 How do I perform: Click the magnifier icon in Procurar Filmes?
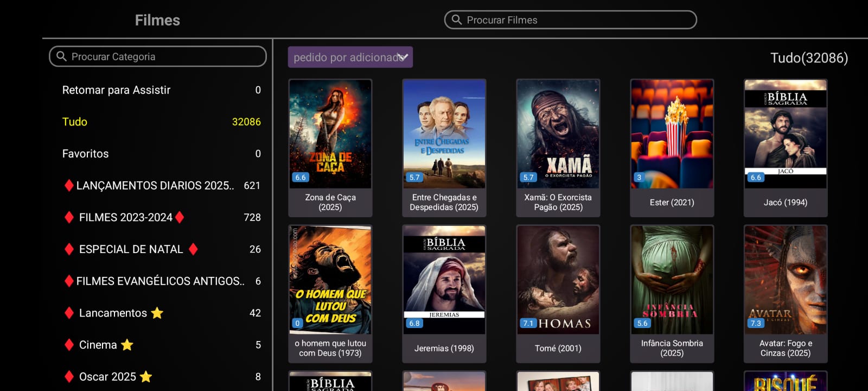457,20
